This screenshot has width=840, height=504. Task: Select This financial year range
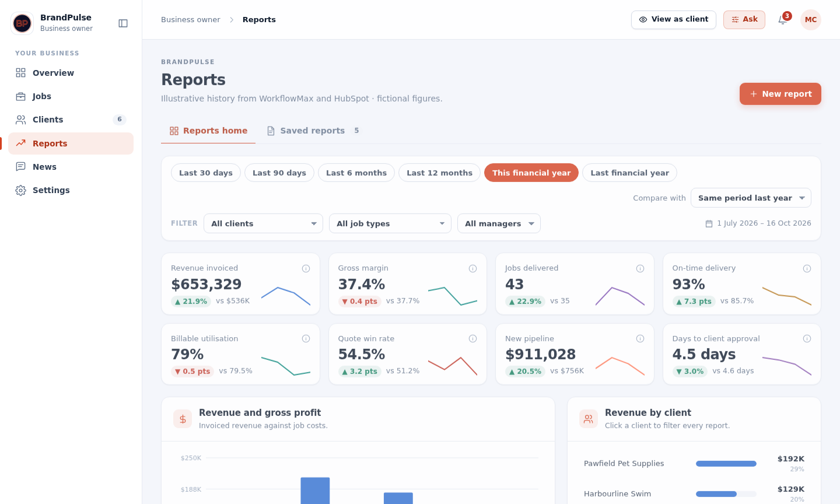531,173
